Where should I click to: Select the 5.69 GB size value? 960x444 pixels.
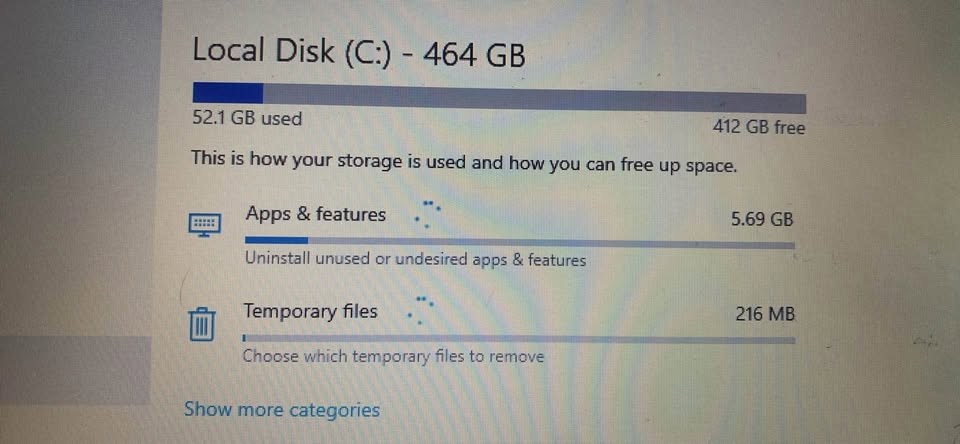(x=762, y=218)
